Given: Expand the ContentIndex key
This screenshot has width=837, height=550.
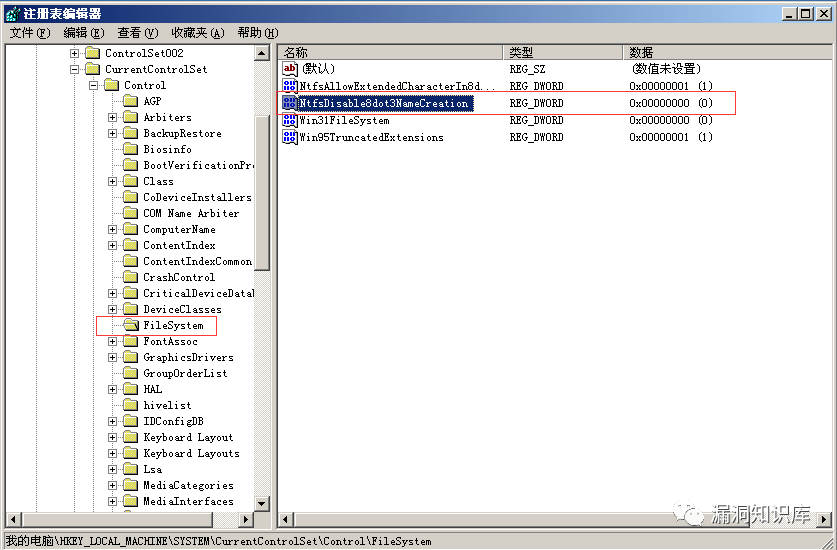Looking at the screenshot, I should pyautogui.click(x=112, y=245).
